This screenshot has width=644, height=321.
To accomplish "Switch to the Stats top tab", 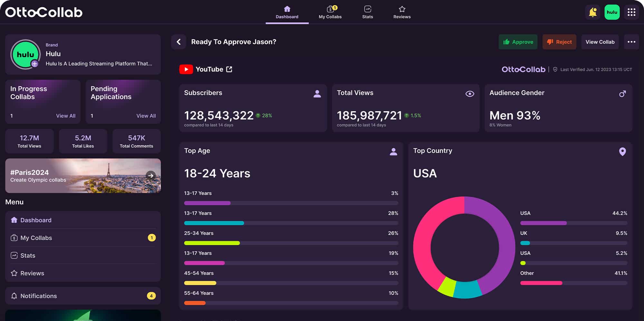I will point(367,12).
